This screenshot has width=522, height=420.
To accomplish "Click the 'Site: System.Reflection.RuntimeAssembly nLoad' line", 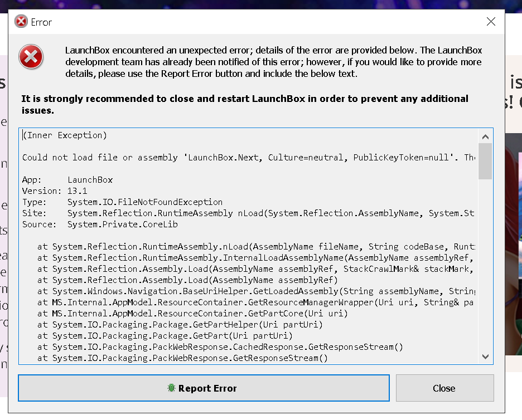I will tap(248, 213).
